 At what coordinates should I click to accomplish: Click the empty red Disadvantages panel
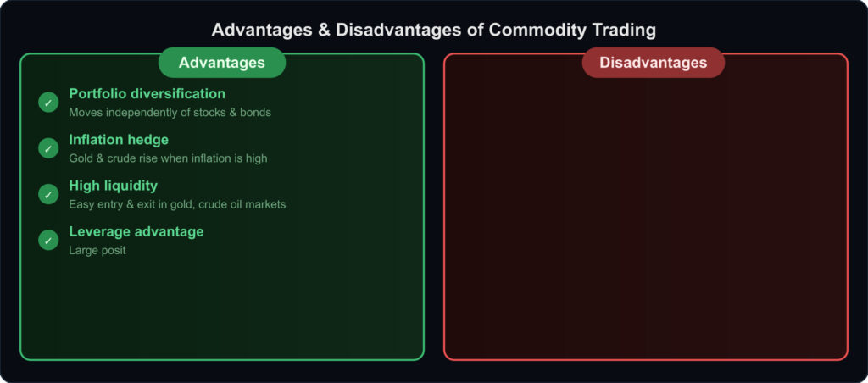645,220
